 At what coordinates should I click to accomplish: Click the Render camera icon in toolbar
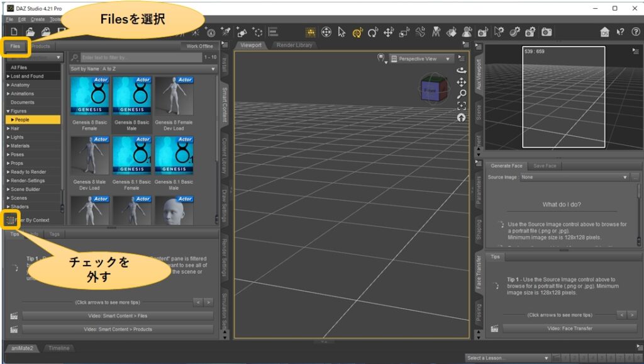pyautogui.click(x=547, y=31)
